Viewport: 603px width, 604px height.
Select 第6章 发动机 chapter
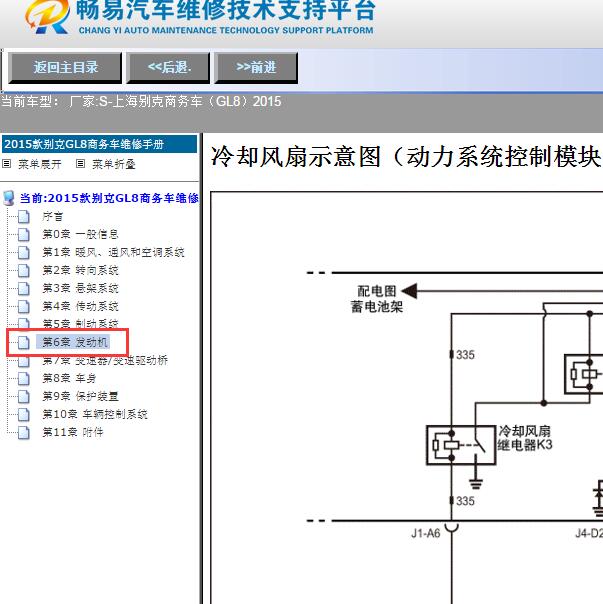coord(74,342)
